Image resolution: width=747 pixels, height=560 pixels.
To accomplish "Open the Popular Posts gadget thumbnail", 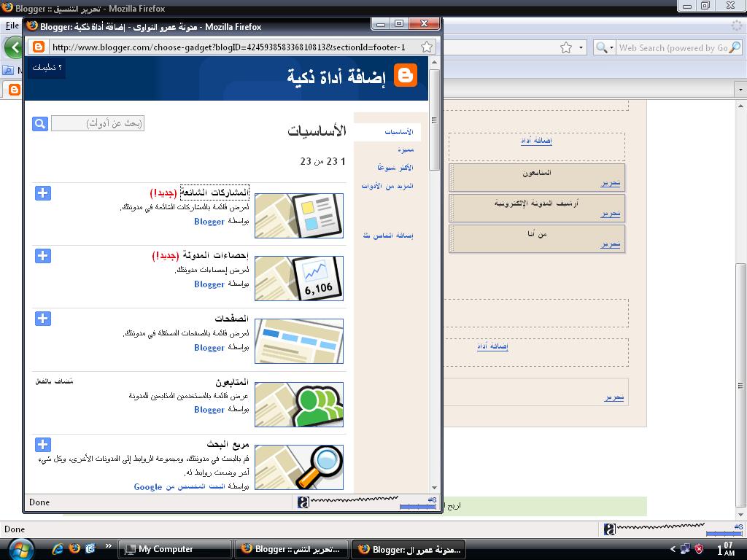I will coord(299,216).
